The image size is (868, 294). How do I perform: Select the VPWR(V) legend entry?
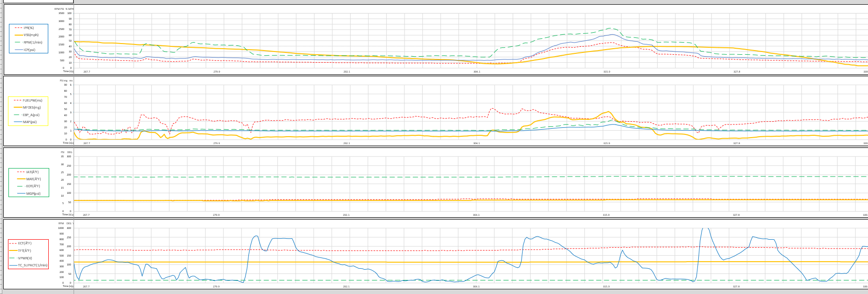(x=25, y=258)
